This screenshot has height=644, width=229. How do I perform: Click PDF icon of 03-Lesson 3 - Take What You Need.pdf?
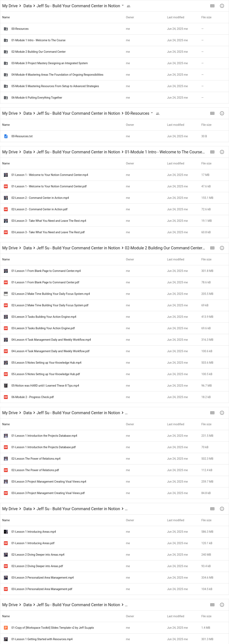click(6, 232)
